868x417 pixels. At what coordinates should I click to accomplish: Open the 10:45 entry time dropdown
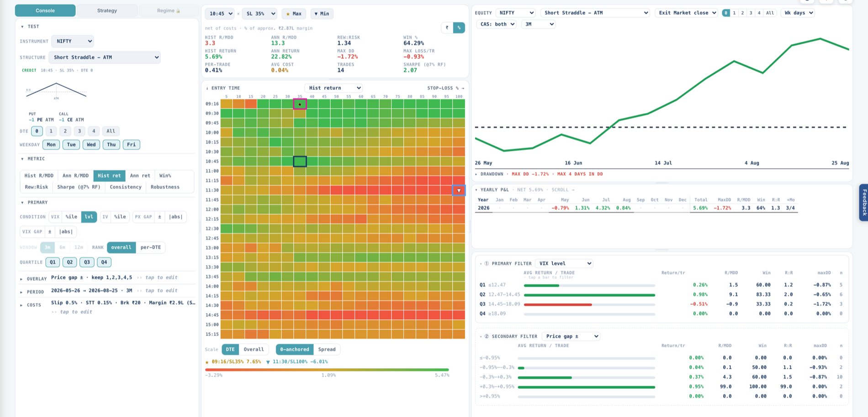(220, 14)
